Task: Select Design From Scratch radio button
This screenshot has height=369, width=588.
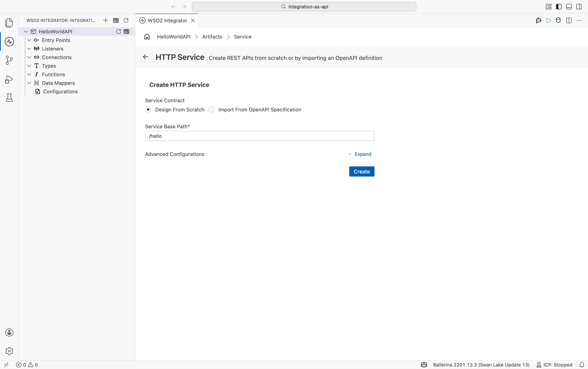Action: click(x=148, y=110)
